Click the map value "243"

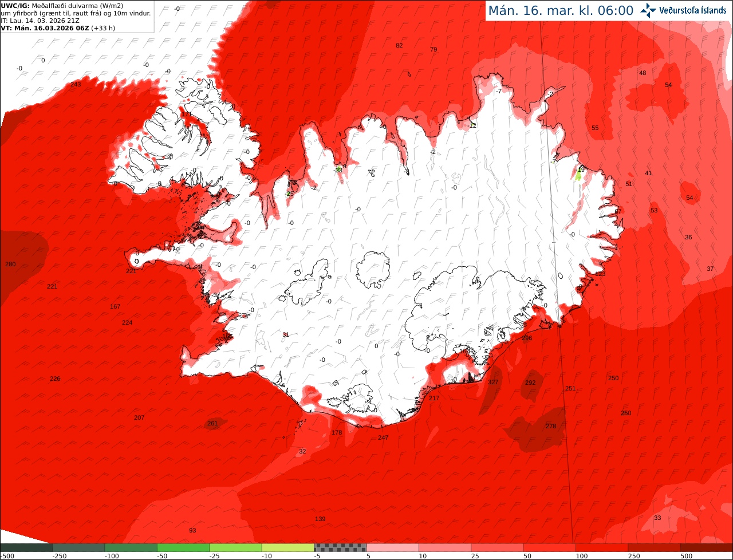point(76,84)
